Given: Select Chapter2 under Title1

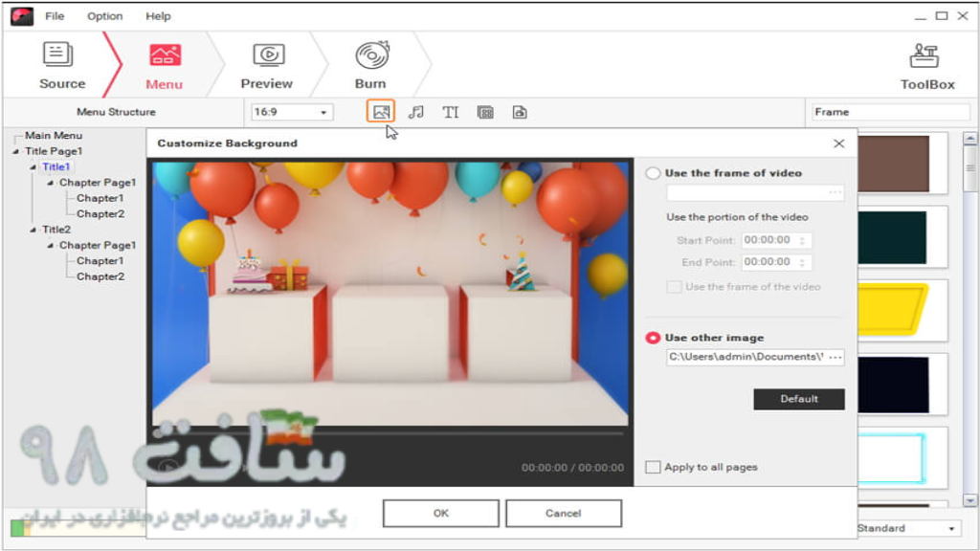Looking at the screenshot, I should (100, 213).
